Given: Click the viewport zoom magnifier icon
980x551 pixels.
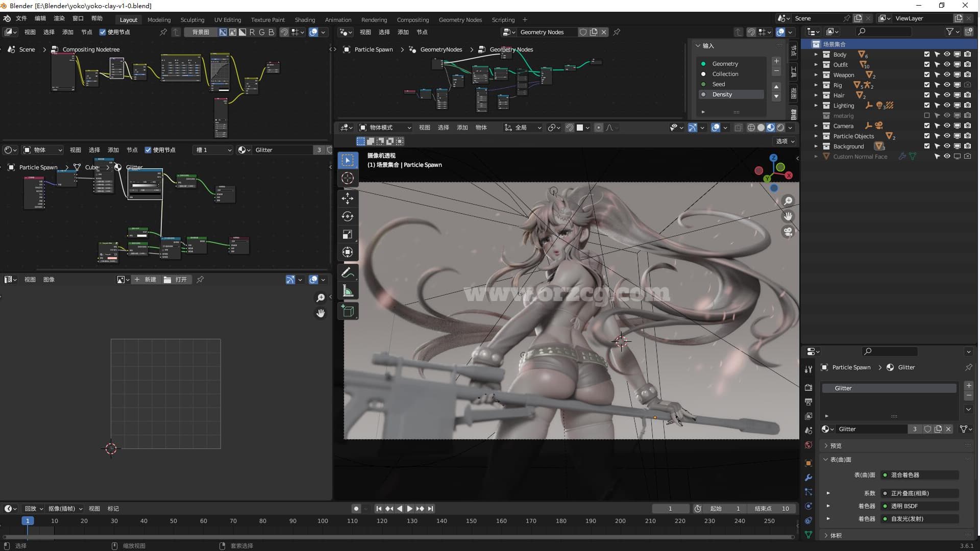Looking at the screenshot, I should coord(788,201).
